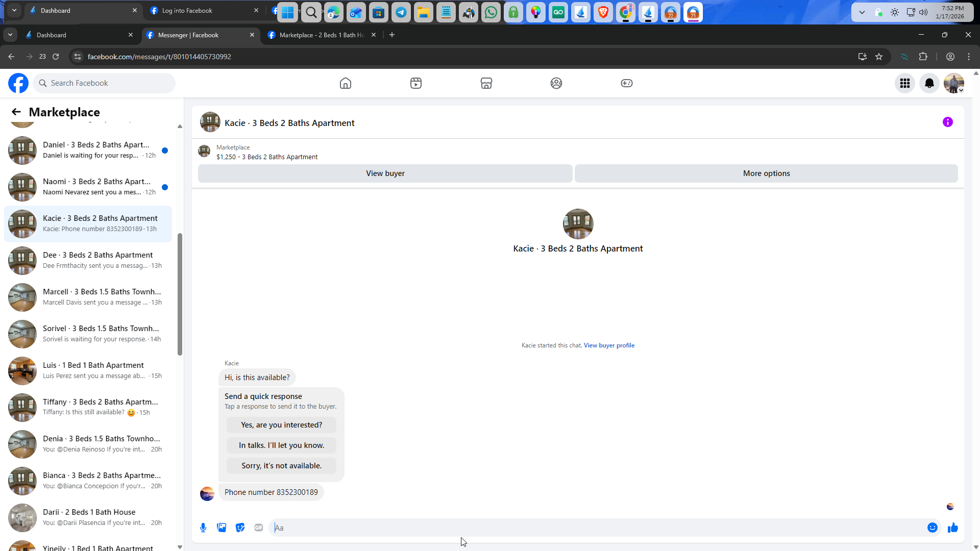Screen dimensions: 980x551
Task: Open the emoji picker in message box
Action: pos(932,528)
